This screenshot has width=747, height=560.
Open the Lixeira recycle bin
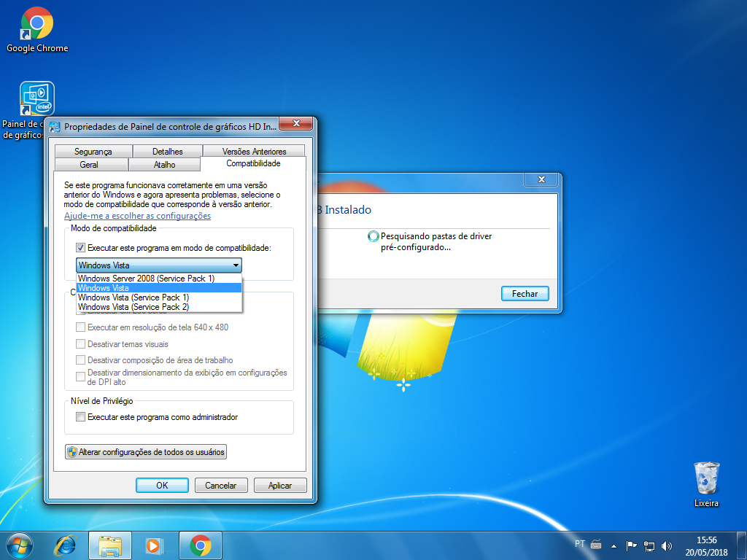coord(706,484)
